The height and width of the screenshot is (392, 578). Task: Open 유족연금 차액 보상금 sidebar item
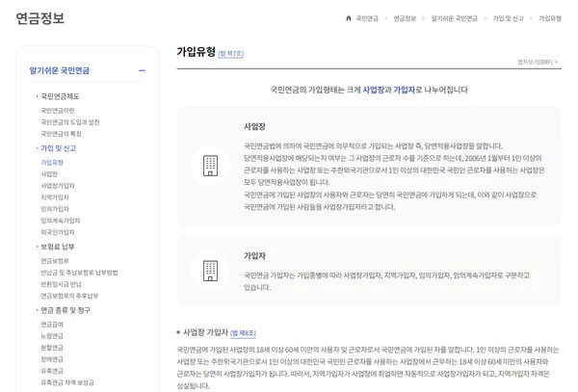[x=67, y=382]
